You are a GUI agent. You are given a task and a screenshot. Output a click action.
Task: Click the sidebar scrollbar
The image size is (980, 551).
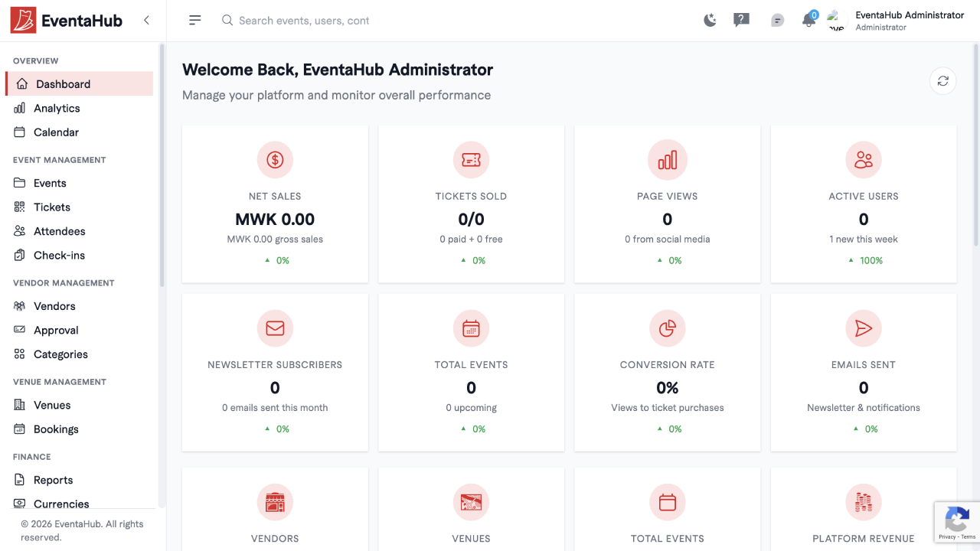click(162, 165)
